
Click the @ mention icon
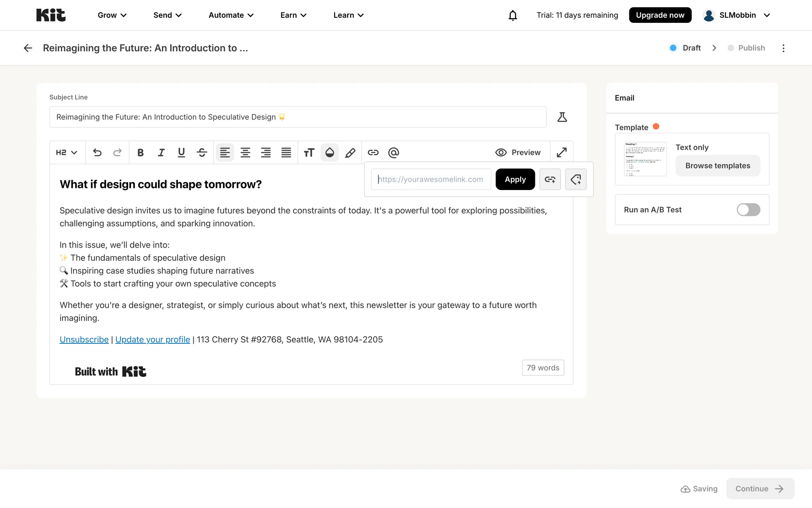(393, 152)
